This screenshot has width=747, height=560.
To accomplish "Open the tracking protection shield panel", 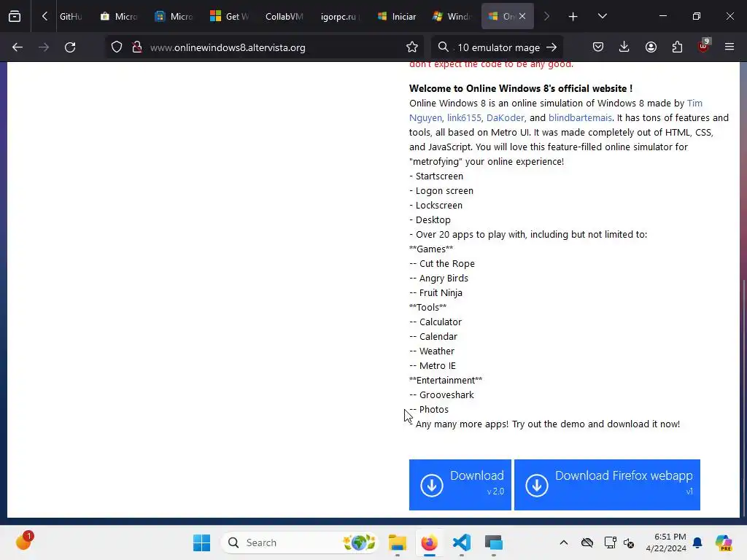I will point(117,47).
